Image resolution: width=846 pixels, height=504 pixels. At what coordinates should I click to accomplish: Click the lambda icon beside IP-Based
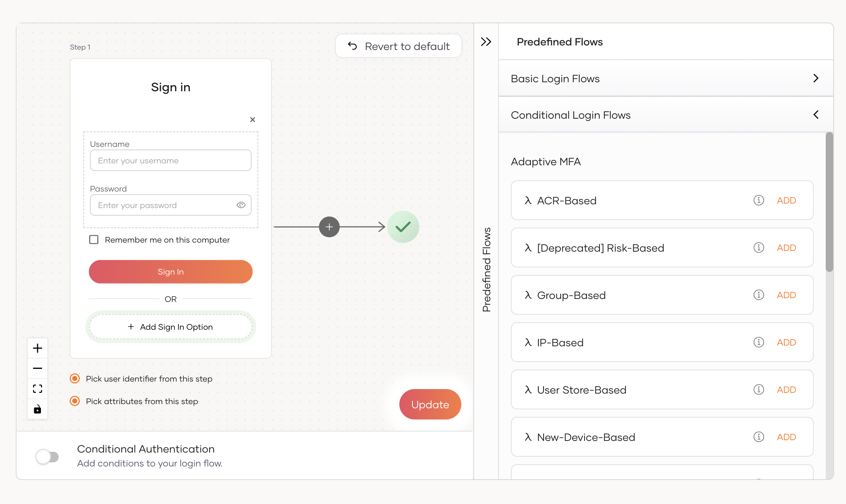[528, 343]
